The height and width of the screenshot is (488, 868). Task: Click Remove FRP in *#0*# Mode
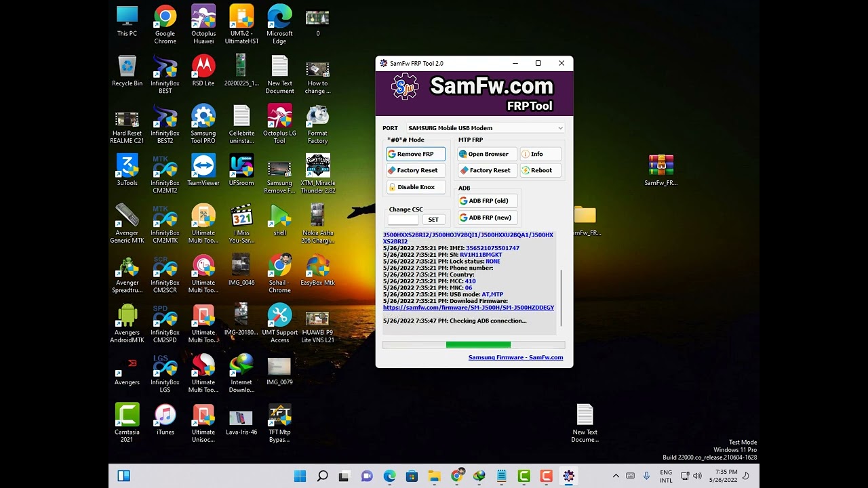click(416, 154)
